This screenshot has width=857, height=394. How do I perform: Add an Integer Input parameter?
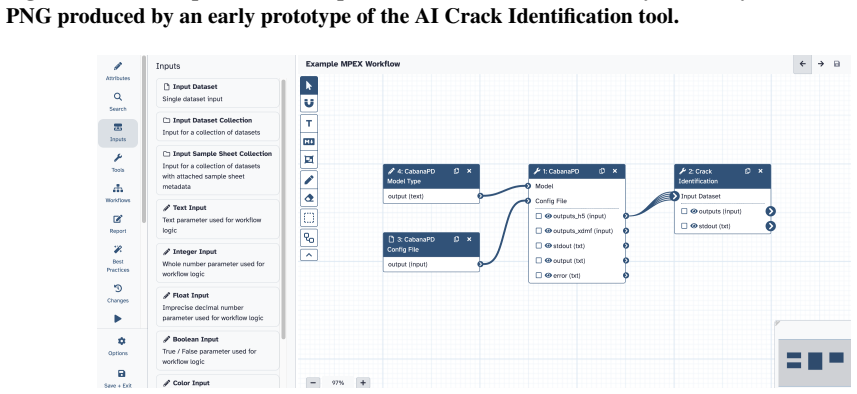(x=218, y=263)
